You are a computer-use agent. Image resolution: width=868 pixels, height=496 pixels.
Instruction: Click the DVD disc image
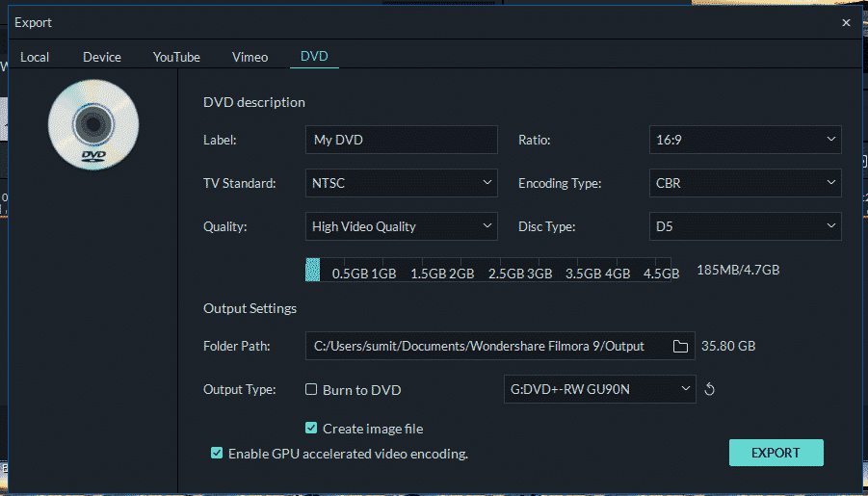(x=93, y=124)
